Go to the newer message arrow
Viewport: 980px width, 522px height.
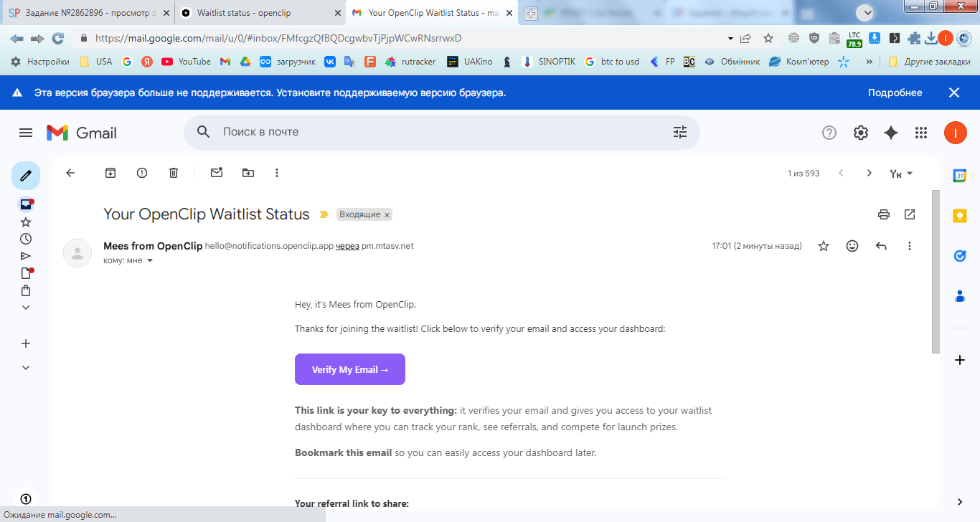[x=841, y=173]
